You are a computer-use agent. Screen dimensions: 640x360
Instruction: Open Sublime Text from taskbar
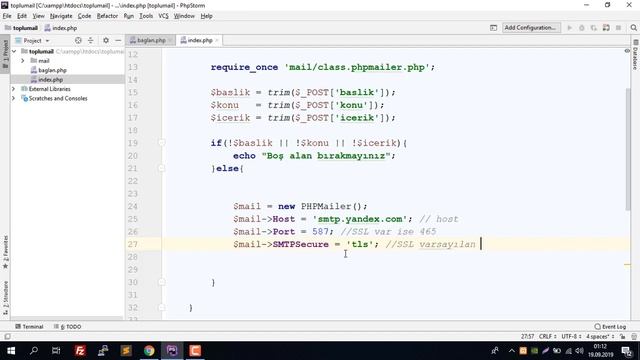click(126, 351)
